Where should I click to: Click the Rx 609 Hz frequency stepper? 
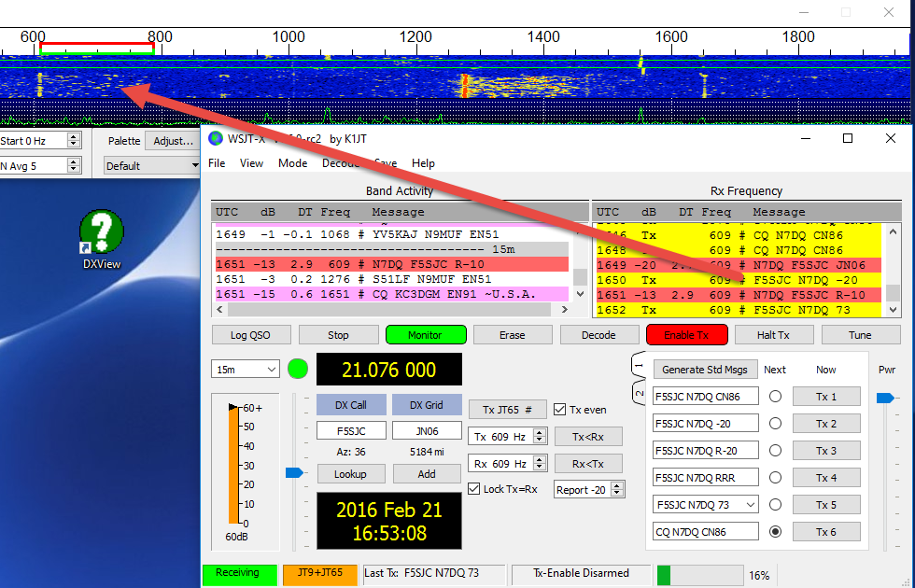(x=540, y=464)
